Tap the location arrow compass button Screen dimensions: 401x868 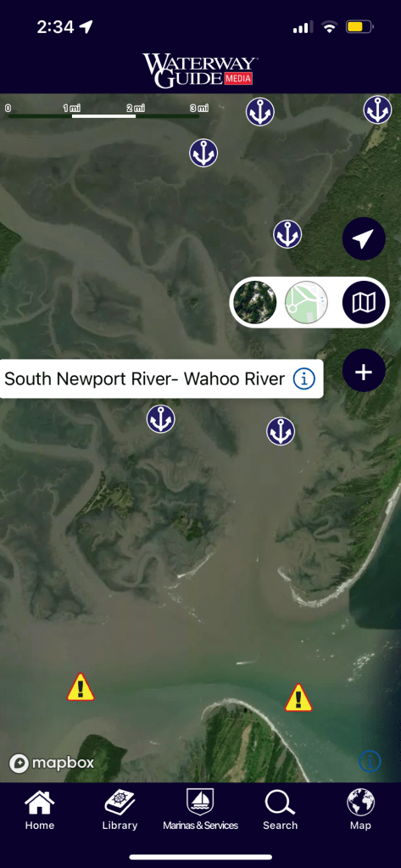point(364,238)
